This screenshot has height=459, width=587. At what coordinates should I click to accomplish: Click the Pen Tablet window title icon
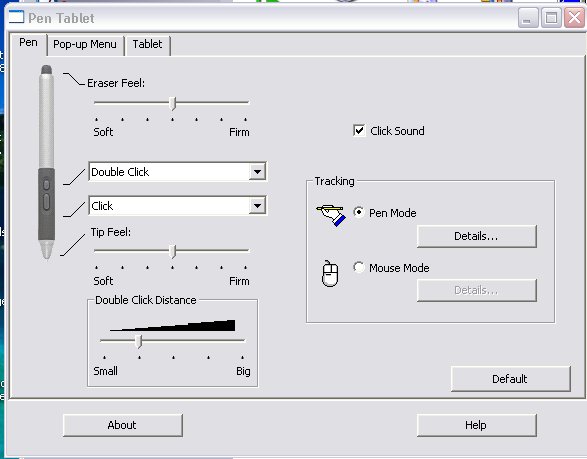point(16,17)
